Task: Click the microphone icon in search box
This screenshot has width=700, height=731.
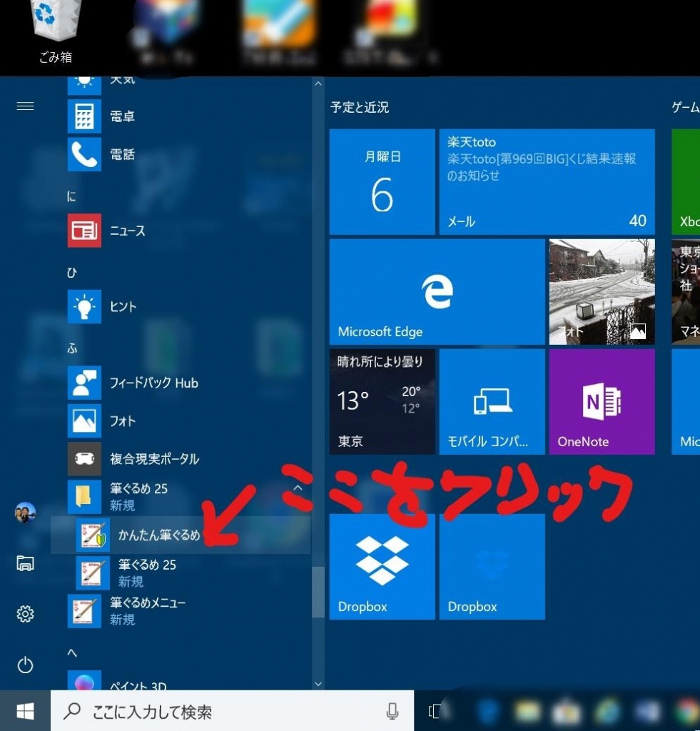Action: pos(392,712)
